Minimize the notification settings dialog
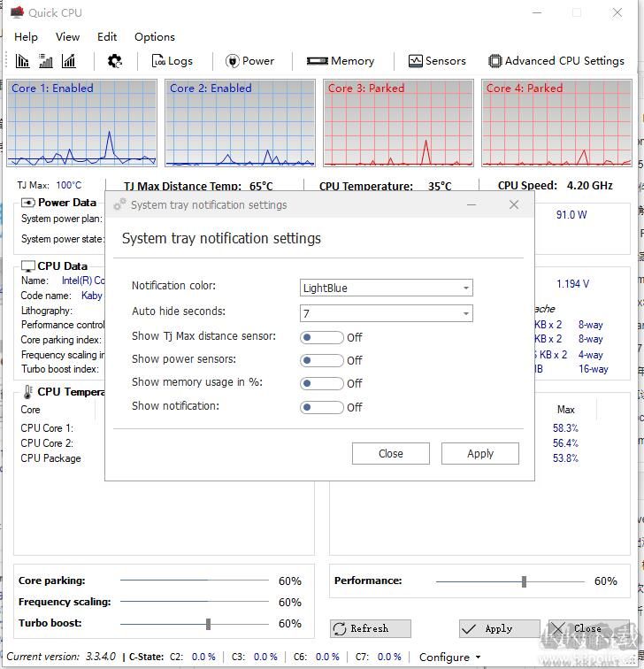 471,204
